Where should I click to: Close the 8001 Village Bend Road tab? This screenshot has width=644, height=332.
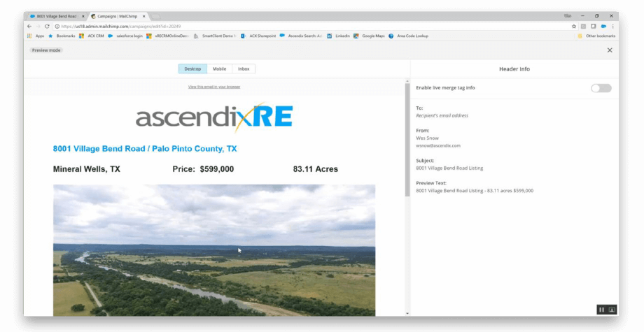pos(83,16)
